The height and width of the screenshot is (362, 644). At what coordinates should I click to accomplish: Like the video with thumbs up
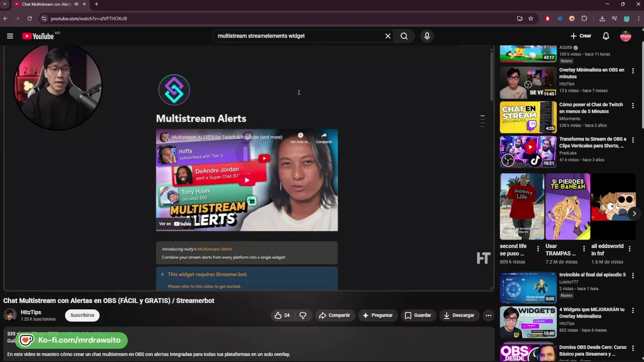(x=282, y=315)
